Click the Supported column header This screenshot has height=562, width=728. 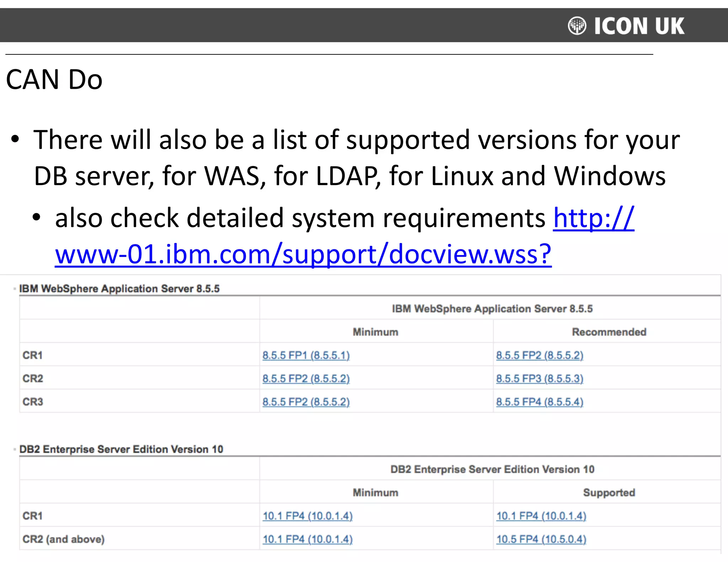[x=609, y=493]
